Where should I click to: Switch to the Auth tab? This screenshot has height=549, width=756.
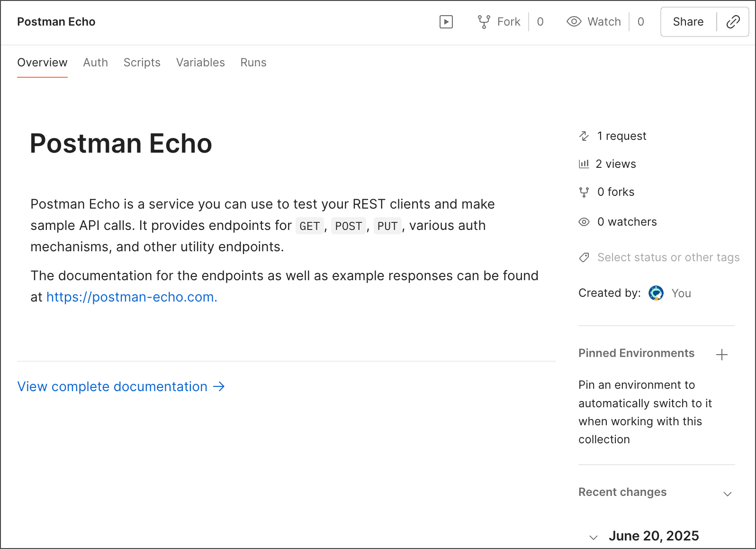[x=95, y=63]
